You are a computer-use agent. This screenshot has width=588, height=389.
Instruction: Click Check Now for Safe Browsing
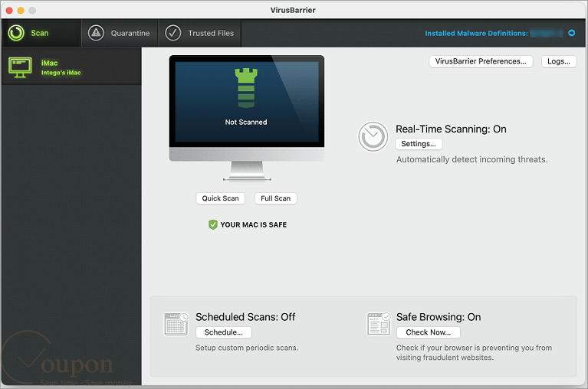click(x=429, y=332)
